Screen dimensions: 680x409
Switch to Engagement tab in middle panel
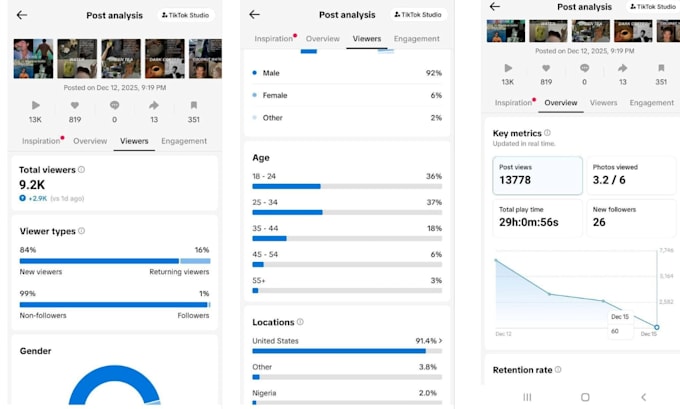click(x=417, y=39)
